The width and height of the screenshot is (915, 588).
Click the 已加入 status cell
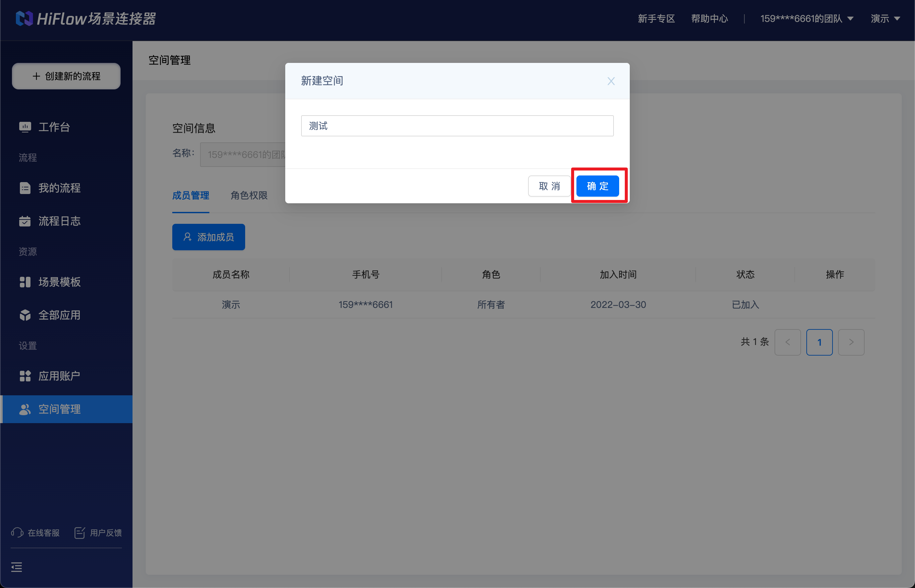click(745, 305)
